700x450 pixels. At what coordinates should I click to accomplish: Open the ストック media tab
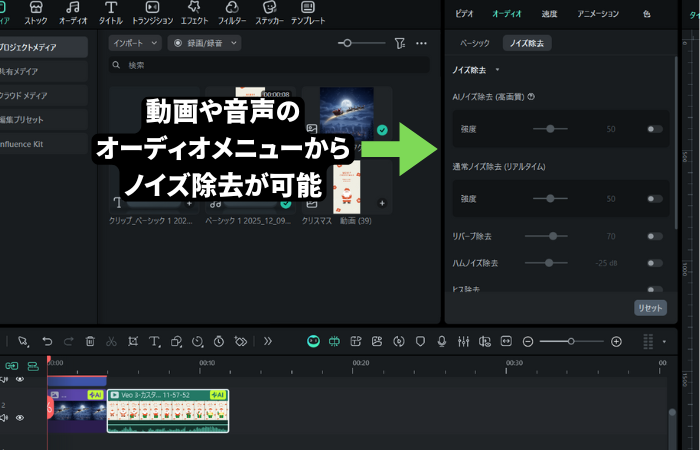[36, 12]
